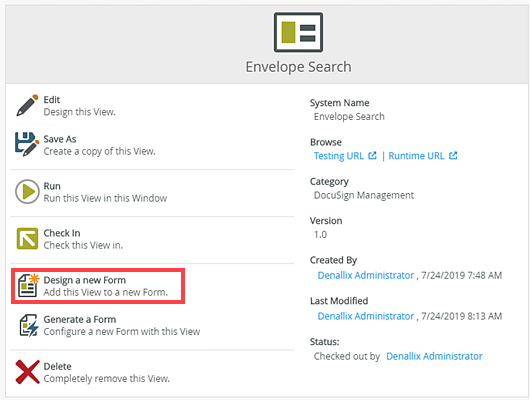Viewport: 530px width, 400px height.
Task: Click the Check In arrow icon
Action: [x=27, y=238]
